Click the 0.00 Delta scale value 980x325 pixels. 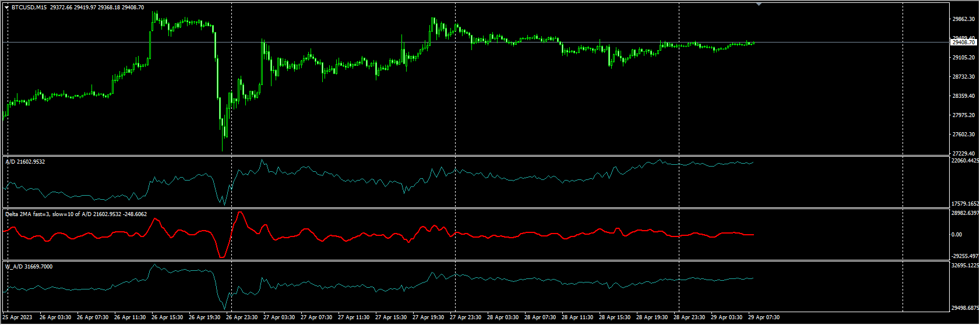click(957, 235)
